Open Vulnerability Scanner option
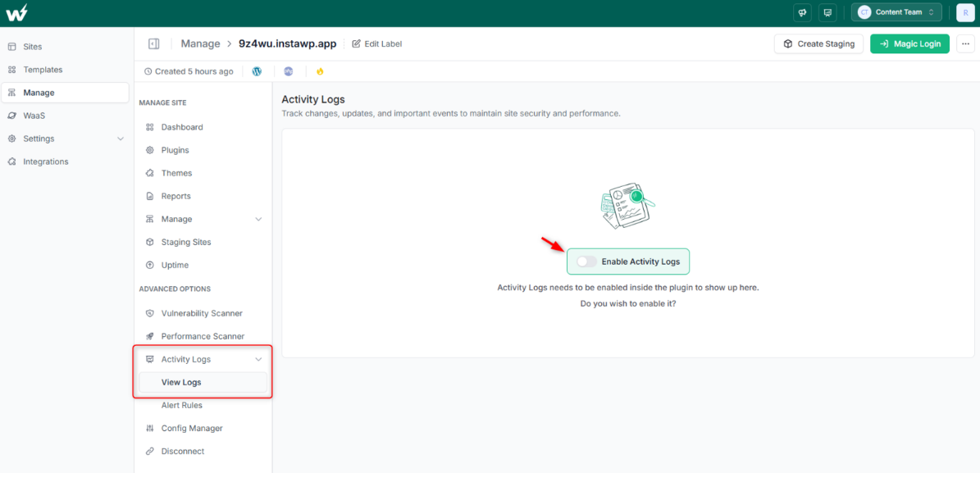 (203, 313)
